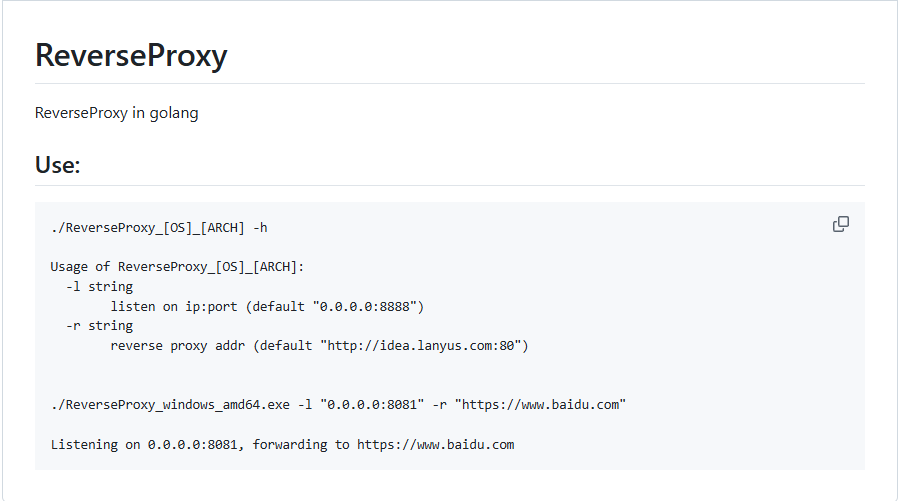Click the ReverseProxy main heading
This screenshot has width=898, height=501.
click(131, 56)
